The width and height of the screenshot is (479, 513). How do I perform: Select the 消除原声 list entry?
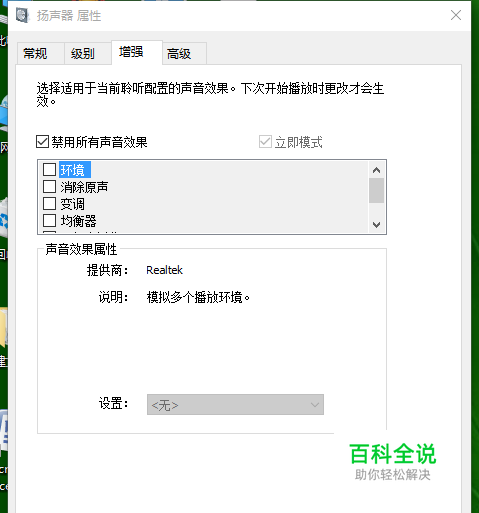pos(84,187)
